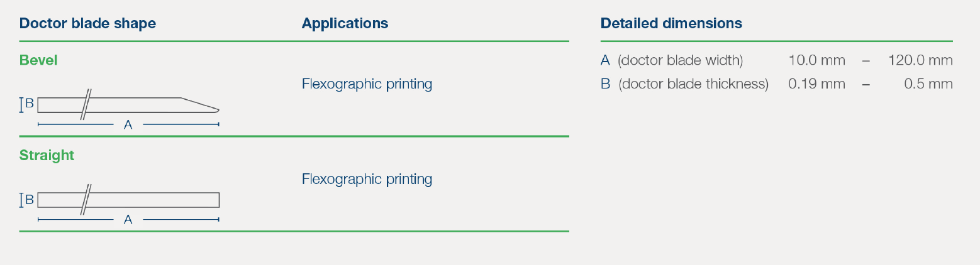Click the 120.0 mm maximum width value
980x265 pixels.
click(x=920, y=61)
